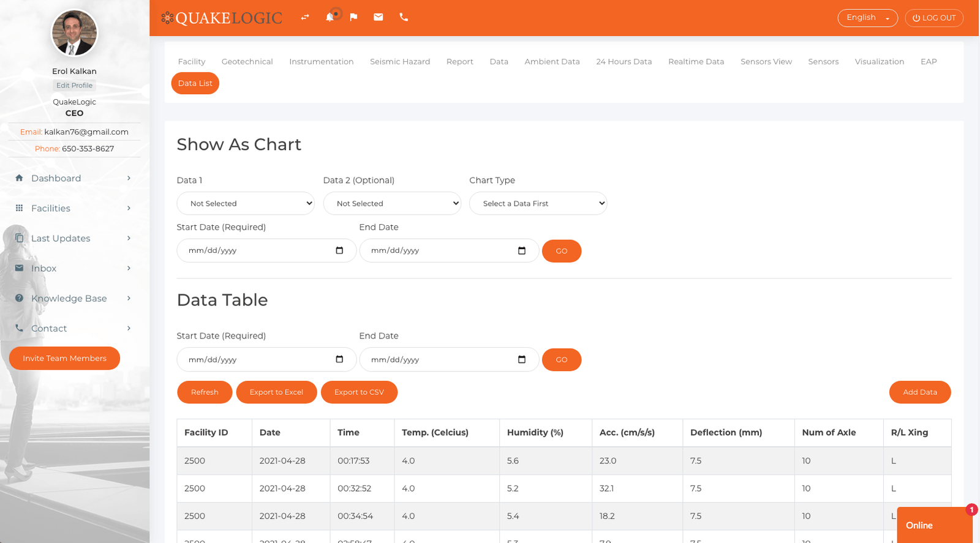The width and height of the screenshot is (980, 543).
Task: Click the swap arrows icon in header
Action: tap(304, 17)
